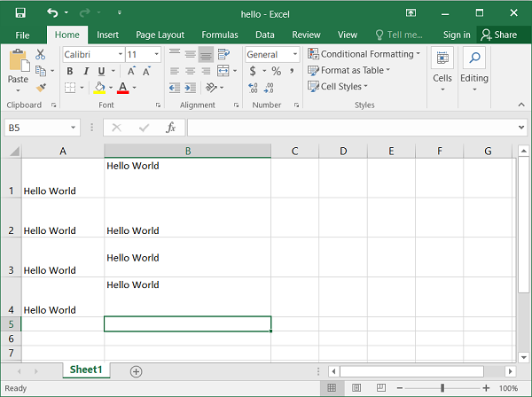This screenshot has height=397, width=532.
Task: Click the Insert Function fx icon
Action: tap(170, 128)
